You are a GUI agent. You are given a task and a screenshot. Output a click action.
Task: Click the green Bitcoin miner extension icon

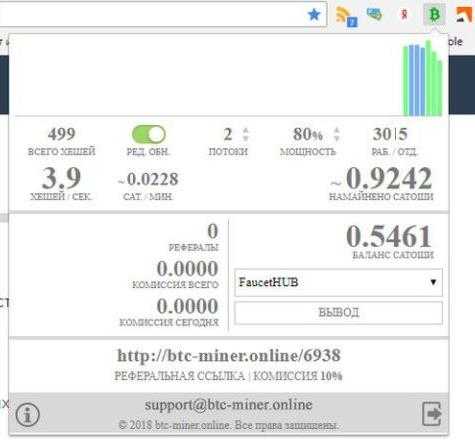[434, 15]
